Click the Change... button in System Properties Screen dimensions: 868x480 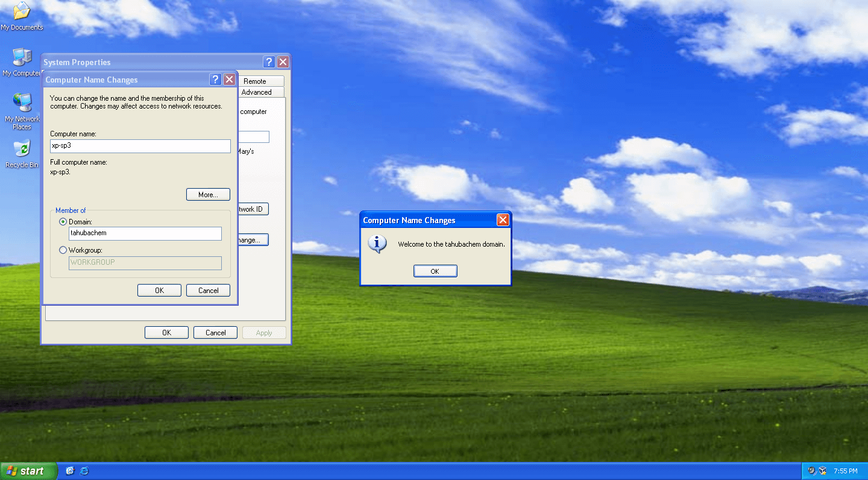253,240
